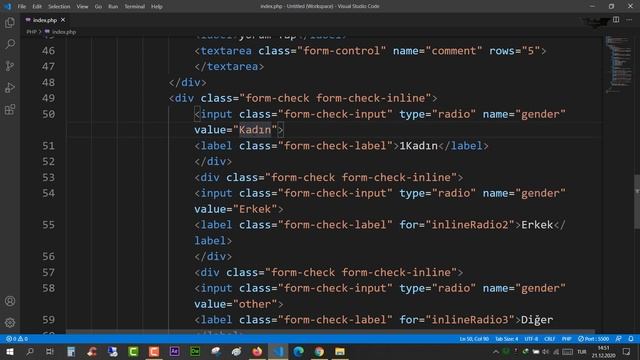Open Microsoft Edge from the taskbar
Viewport: 640px width, 360px height.
click(x=298, y=351)
